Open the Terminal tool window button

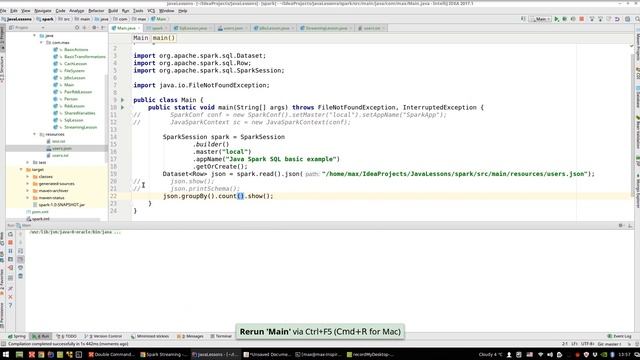click(x=221, y=336)
